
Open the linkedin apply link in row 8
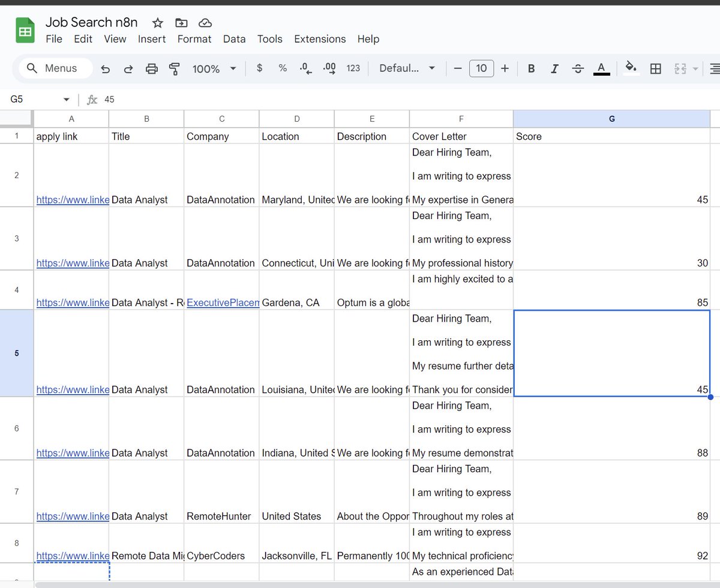(73, 556)
